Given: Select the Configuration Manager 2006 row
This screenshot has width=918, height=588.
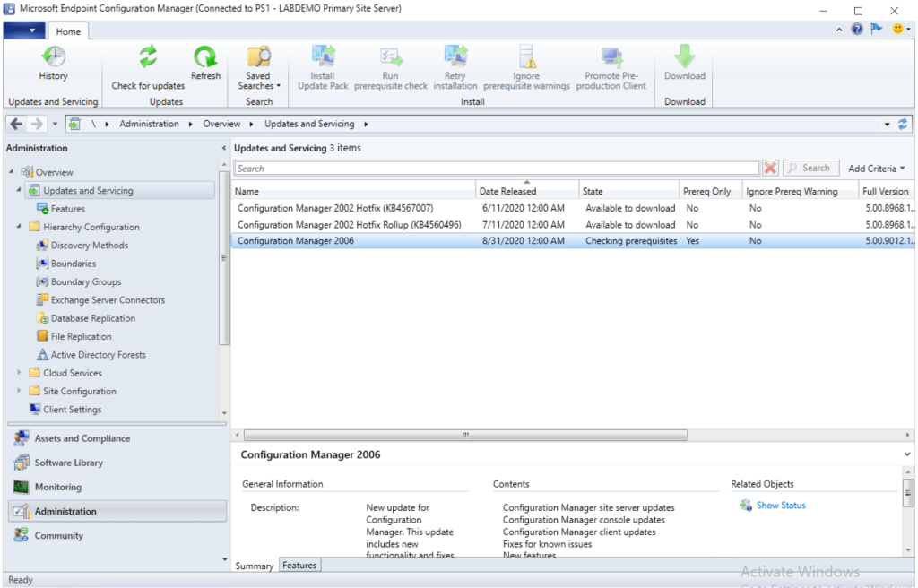Looking at the screenshot, I should 296,241.
